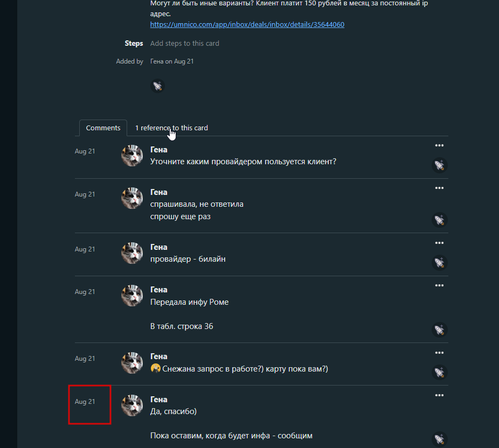Open more options for the "Уточните каким провайдером" comment
499x448 pixels.
point(439,145)
